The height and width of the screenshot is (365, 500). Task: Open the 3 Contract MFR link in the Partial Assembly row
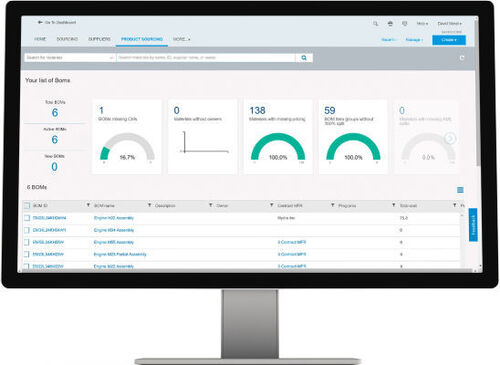(292, 254)
